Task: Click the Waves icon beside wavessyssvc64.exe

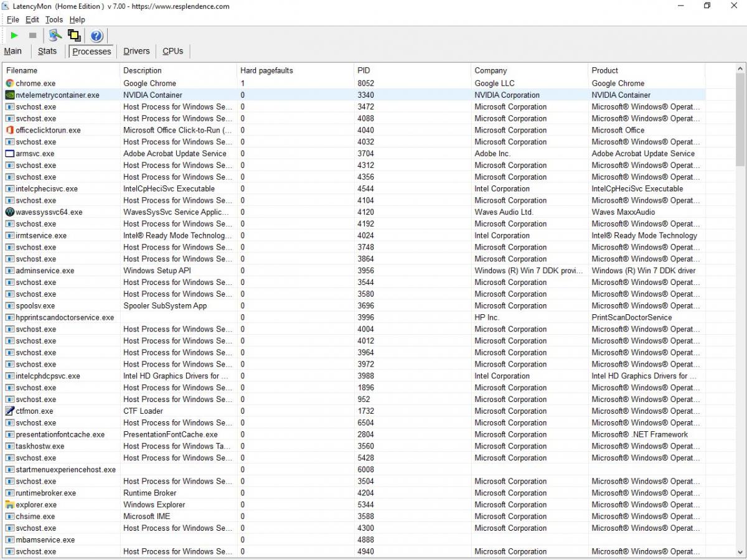Action: coord(10,212)
